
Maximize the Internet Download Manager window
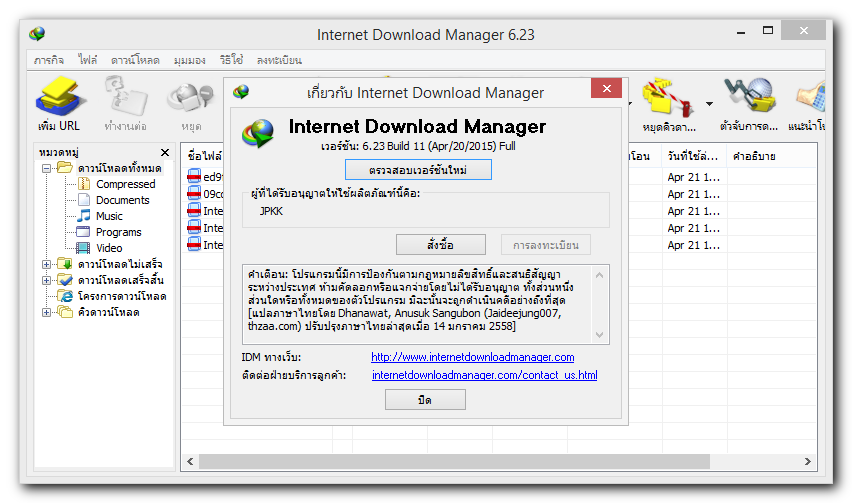[x=768, y=30]
